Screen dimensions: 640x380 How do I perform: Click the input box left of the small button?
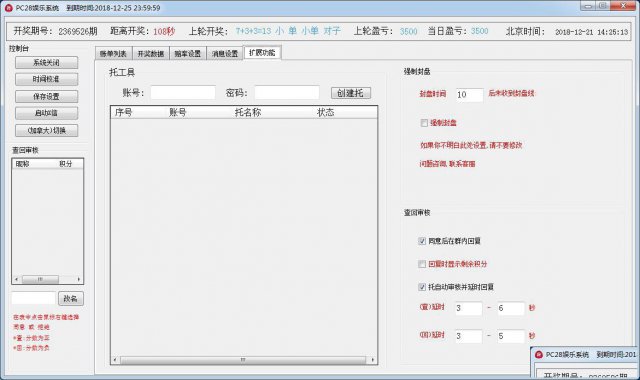click(x=33, y=298)
